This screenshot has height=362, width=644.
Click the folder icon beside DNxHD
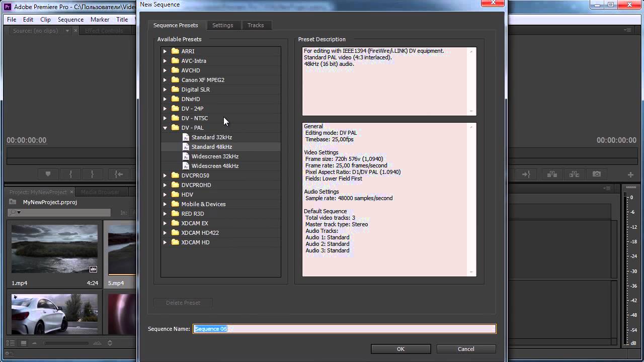(175, 99)
